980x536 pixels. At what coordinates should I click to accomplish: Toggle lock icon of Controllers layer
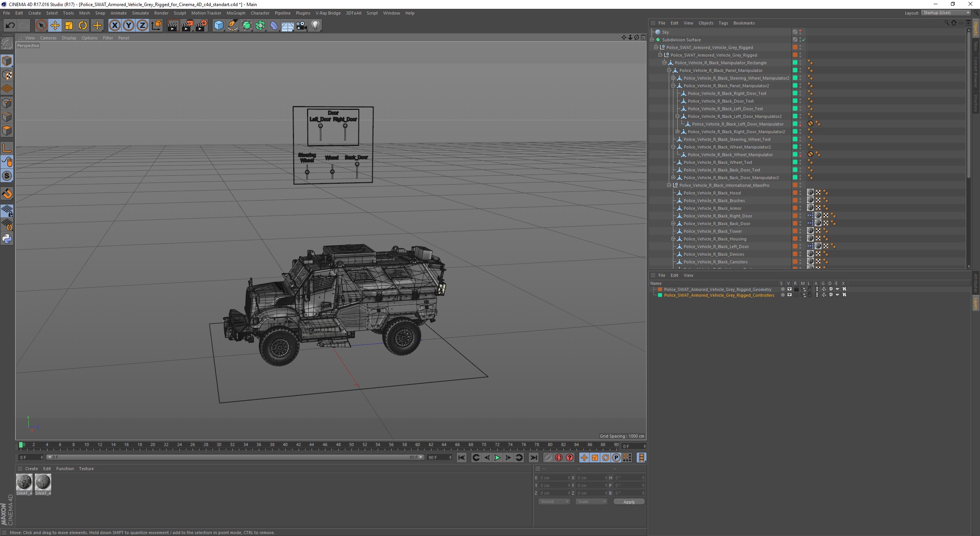click(810, 295)
